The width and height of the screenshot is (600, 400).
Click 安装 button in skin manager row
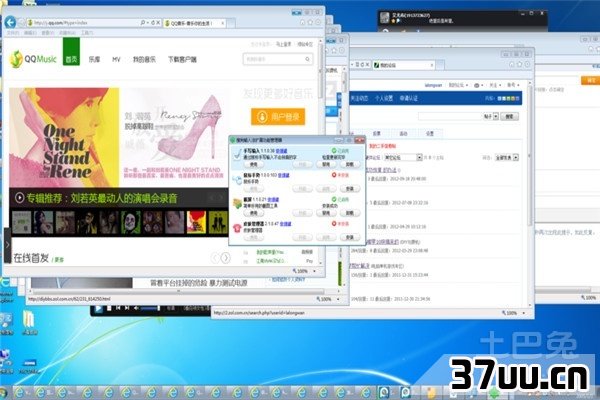point(350,237)
